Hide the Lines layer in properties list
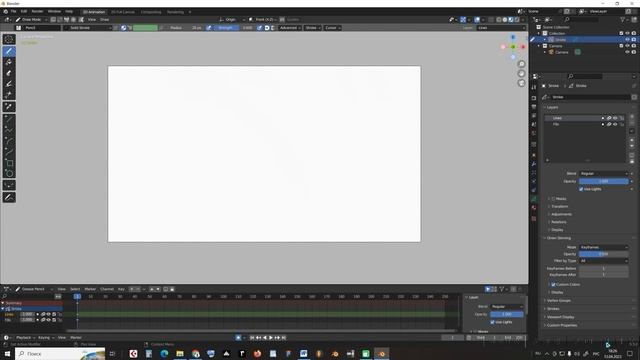 [x=615, y=118]
